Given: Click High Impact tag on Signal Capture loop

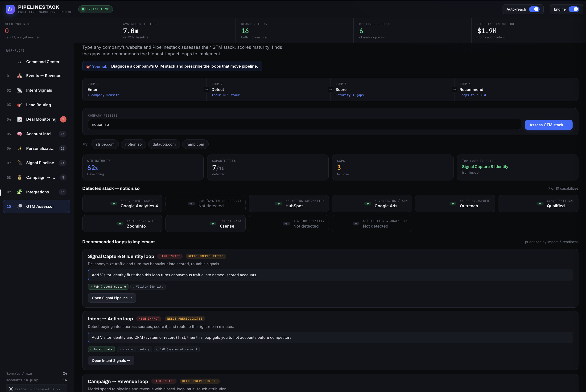Looking at the screenshot, I should click(x=170, y=257).
